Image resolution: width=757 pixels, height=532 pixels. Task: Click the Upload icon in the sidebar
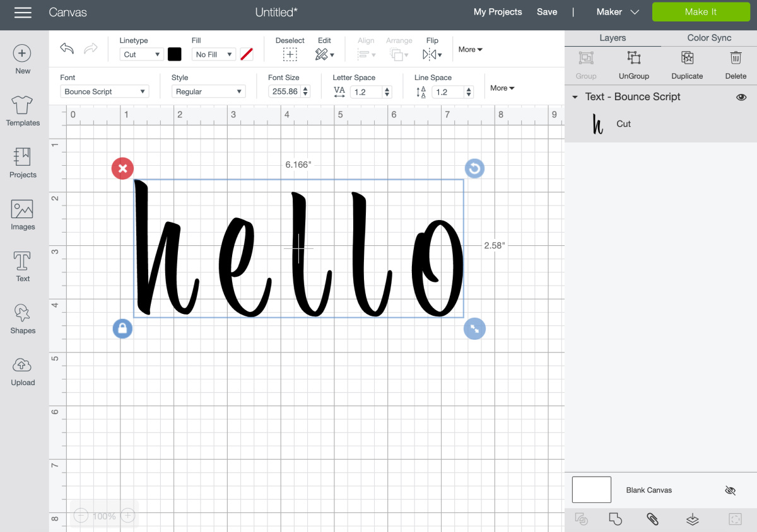(22, 372)
